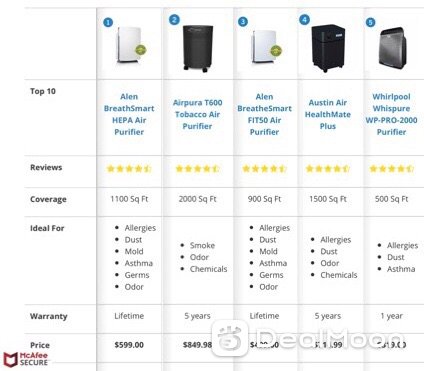Screen dimensions: 424x371
Task: Open Whirlpool Whispure WP-PRO-2000 Purifier link
Action: click(391, 114)
